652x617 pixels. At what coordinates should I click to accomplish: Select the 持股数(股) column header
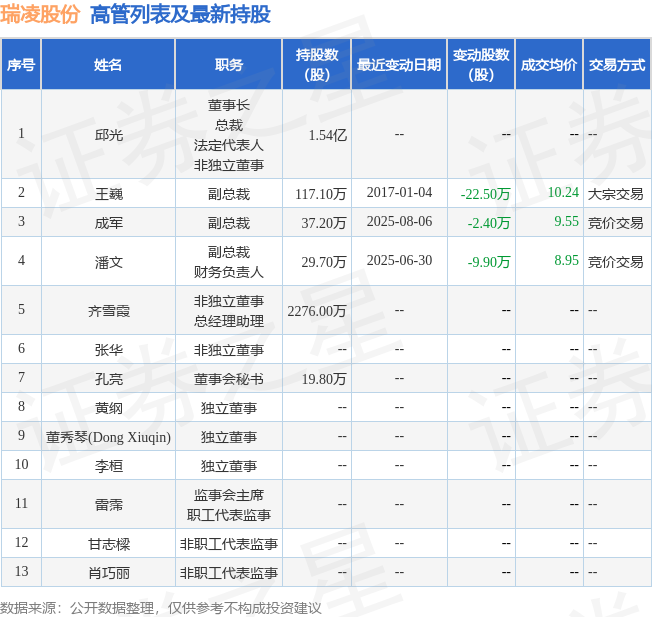click(x=317, y=64)
